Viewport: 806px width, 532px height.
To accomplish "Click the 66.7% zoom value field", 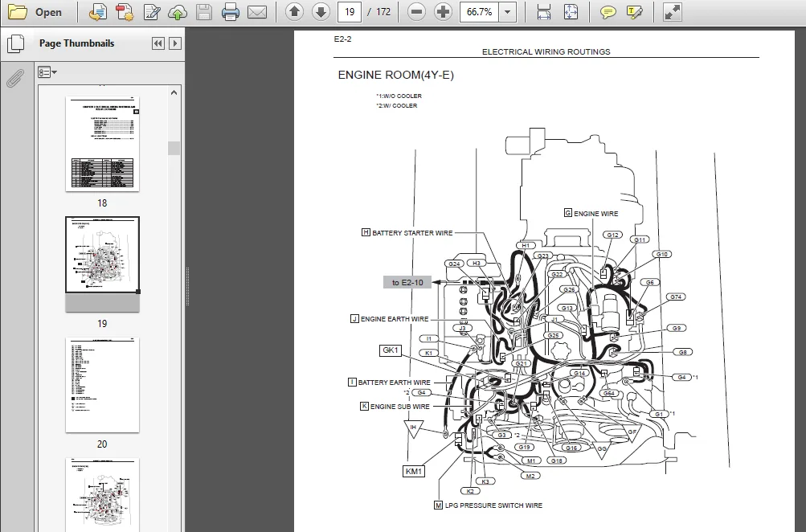I will point(479,12).
